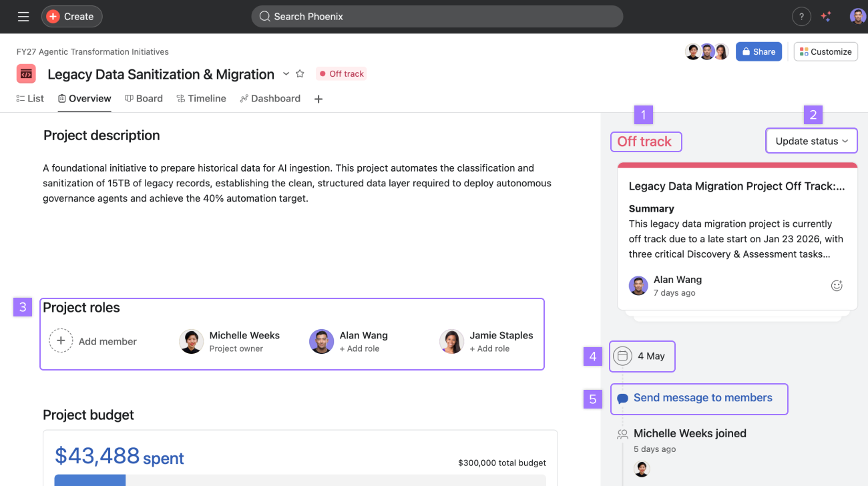Click the project budget progress bar
This screenshot has width=868, height=486.
(300, 479)
